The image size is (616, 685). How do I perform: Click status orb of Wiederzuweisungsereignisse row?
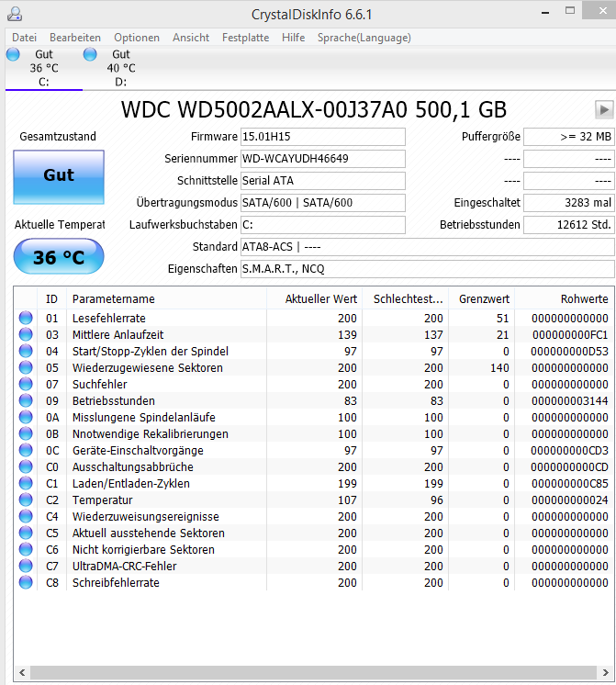pos(26,516)
